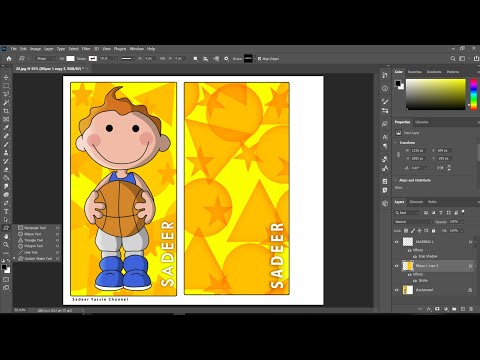Click the Fill color swatch in options bar
The image size is (480, 360).
click(x=70, y=59)
